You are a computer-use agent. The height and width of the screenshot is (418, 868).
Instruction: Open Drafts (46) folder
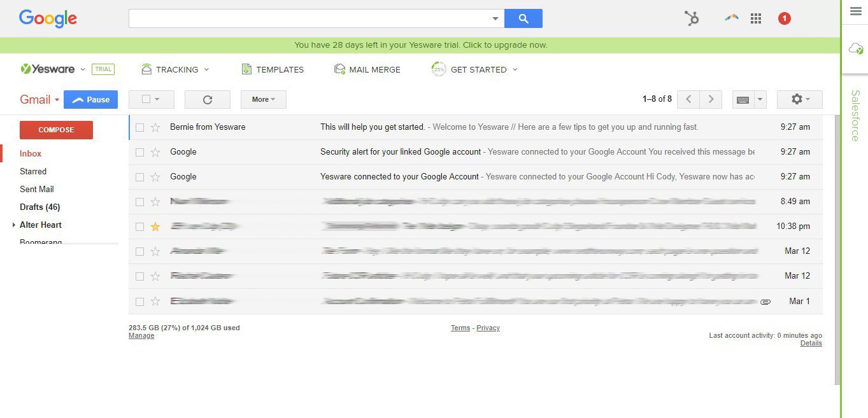click(39, 207)
